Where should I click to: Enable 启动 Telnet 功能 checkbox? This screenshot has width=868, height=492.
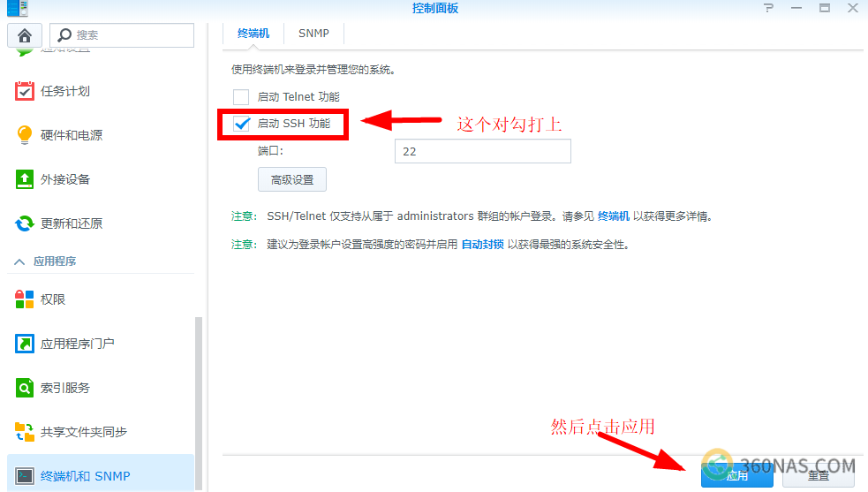point(241,97)
